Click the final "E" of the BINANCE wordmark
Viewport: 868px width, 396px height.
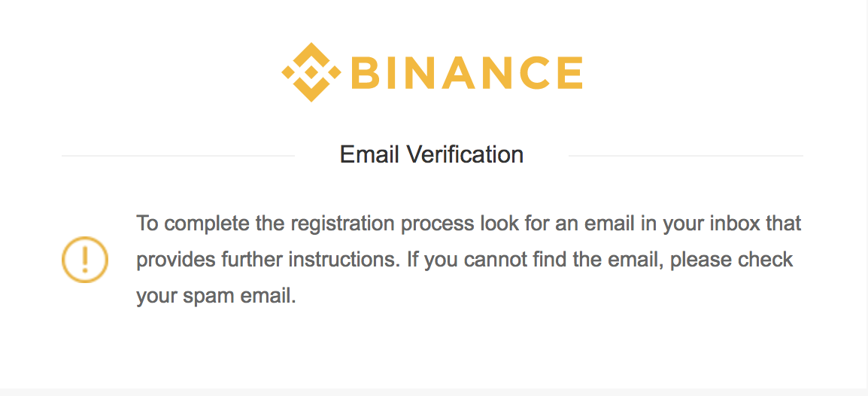pyautogui.click(x=568, y=73)
